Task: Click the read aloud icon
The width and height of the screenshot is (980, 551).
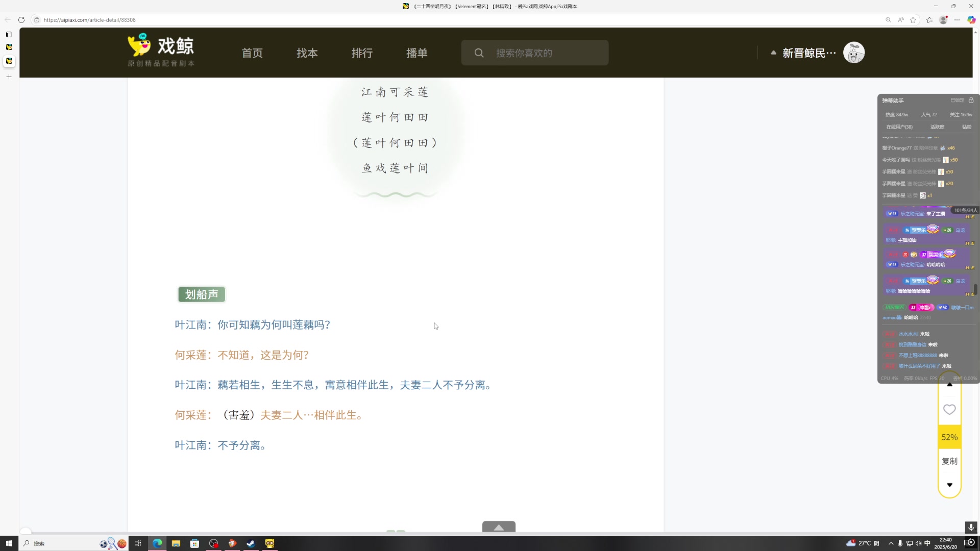Action: (901, 20)
